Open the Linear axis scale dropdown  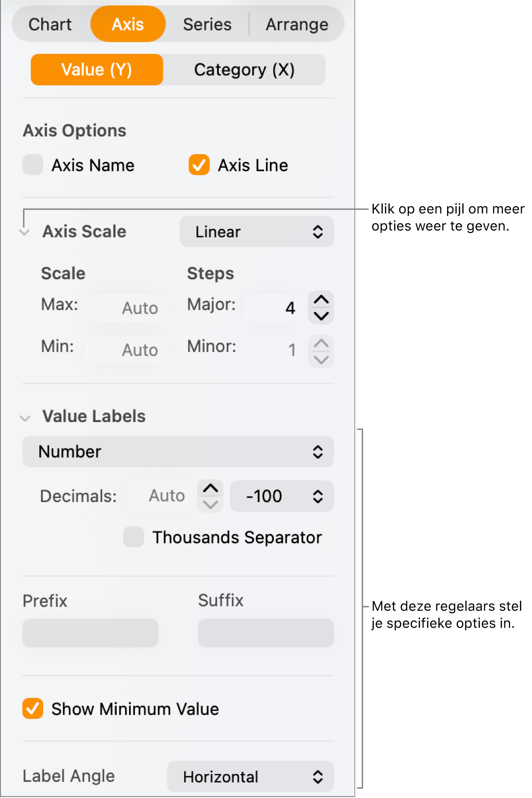257,232
